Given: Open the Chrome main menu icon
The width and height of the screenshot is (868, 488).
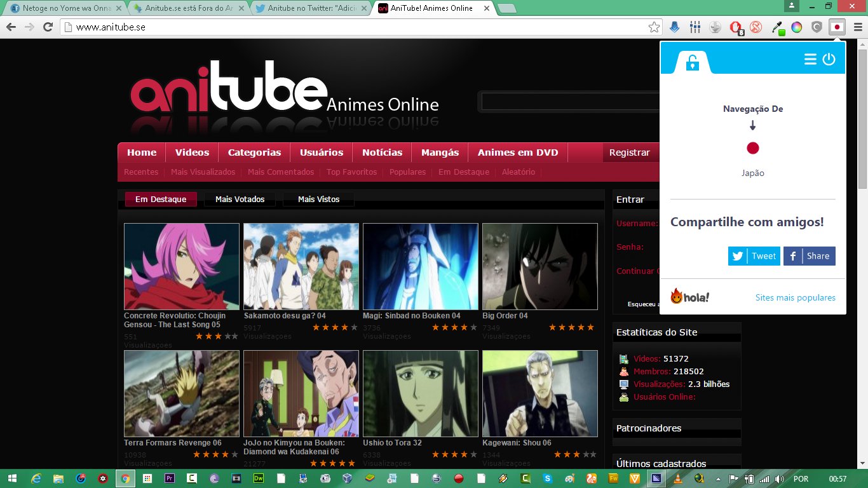Looking at the screenshot, I should pos(857,27).
